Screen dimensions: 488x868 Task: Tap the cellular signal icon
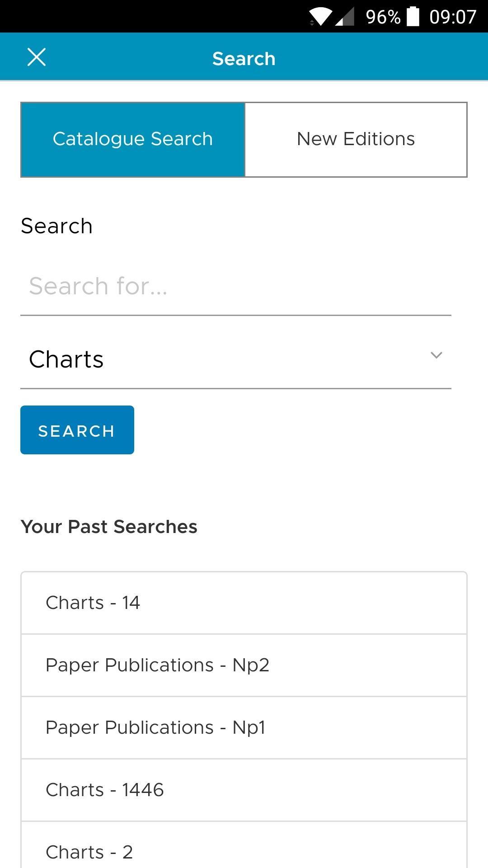[345, 17]
